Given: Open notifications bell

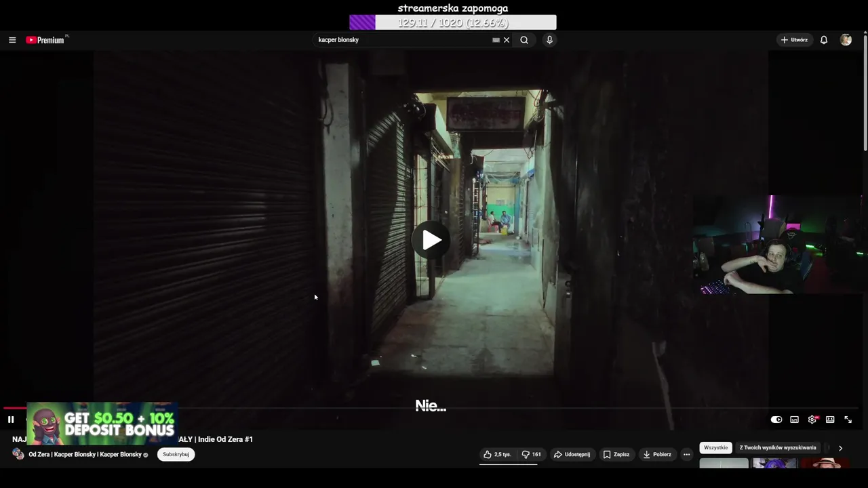Looking at the screenshot, I should [824, 40].
